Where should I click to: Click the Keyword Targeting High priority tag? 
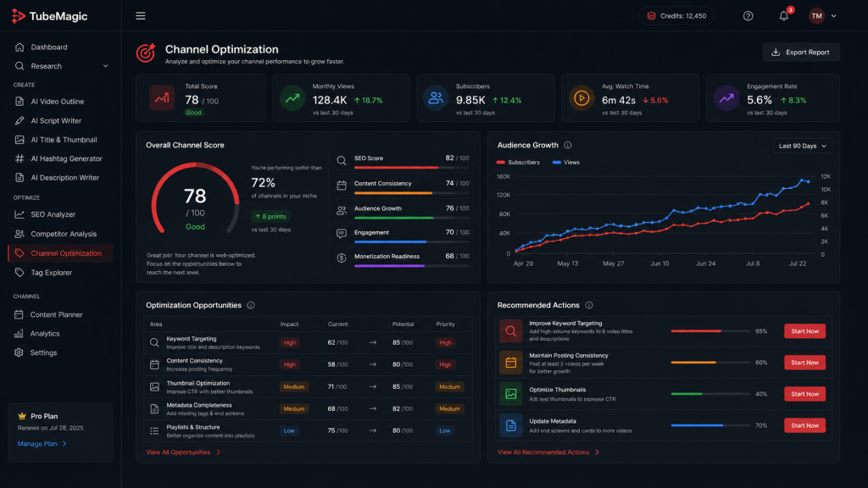[445, 342]
